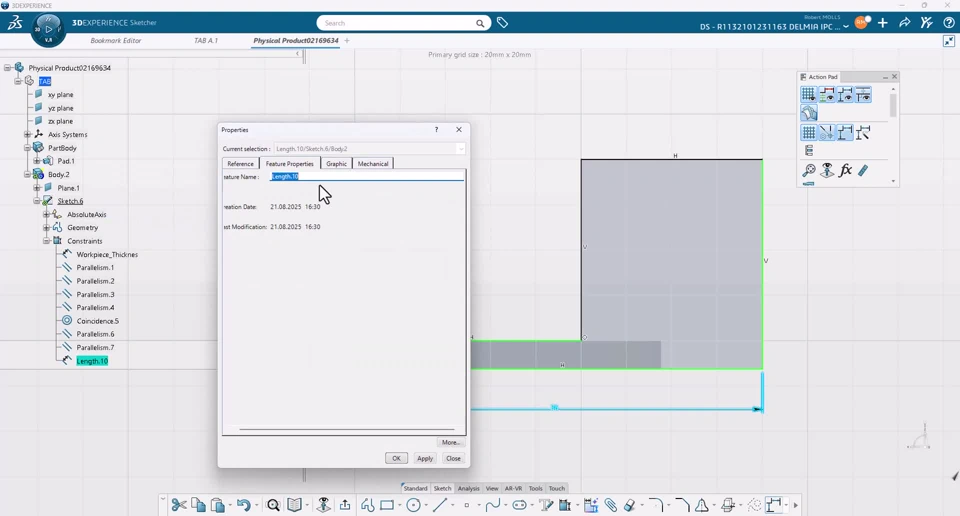
Task: Click the compass icon at top left
Action: point(48,29)
